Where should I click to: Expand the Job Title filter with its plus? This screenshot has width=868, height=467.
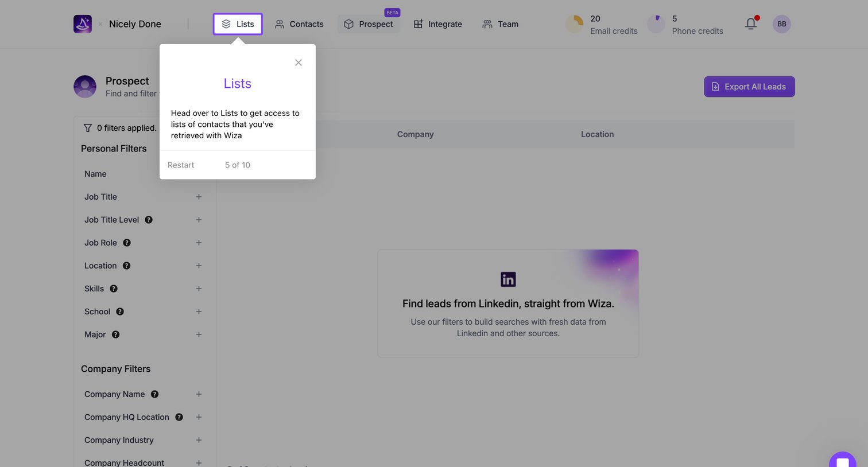pyautogui.click(x=199, y=197)
